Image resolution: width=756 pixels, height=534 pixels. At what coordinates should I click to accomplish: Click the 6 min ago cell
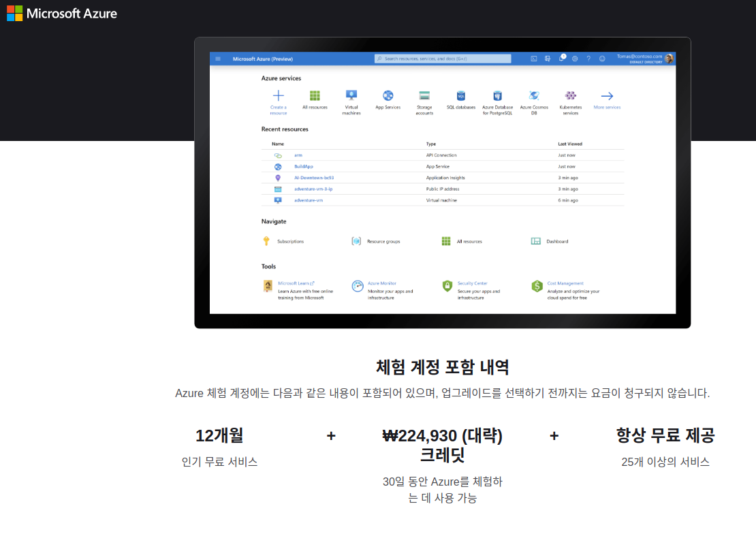[x=568, y=200]
